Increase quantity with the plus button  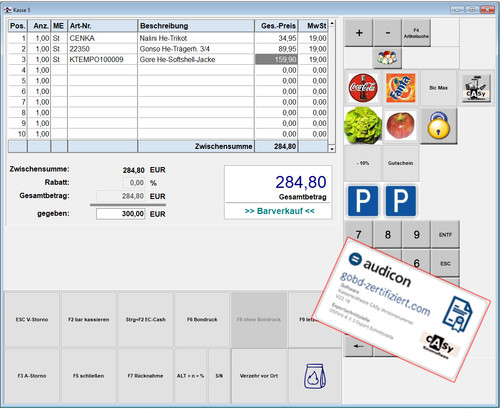359,33
